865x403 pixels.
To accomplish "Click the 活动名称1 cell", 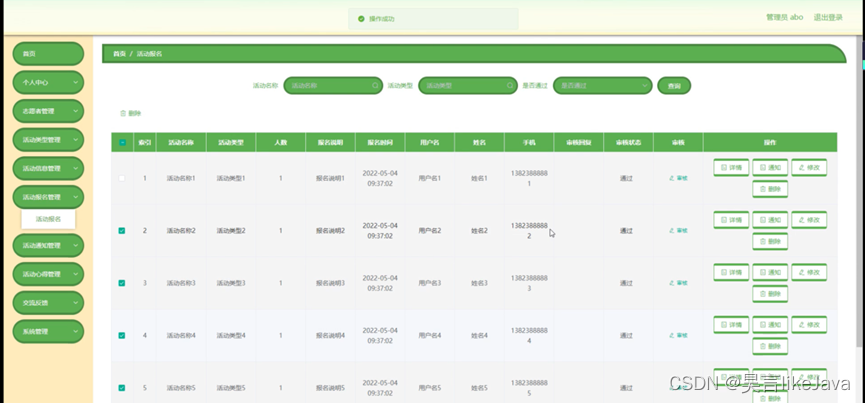I will click(x=181, y=178).
